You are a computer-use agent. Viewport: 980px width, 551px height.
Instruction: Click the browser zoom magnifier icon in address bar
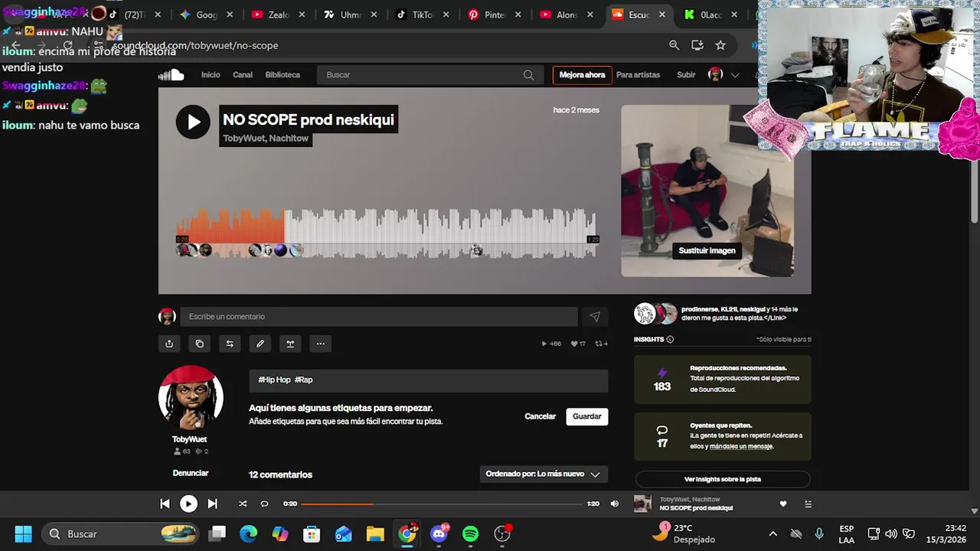click(674, 45)
